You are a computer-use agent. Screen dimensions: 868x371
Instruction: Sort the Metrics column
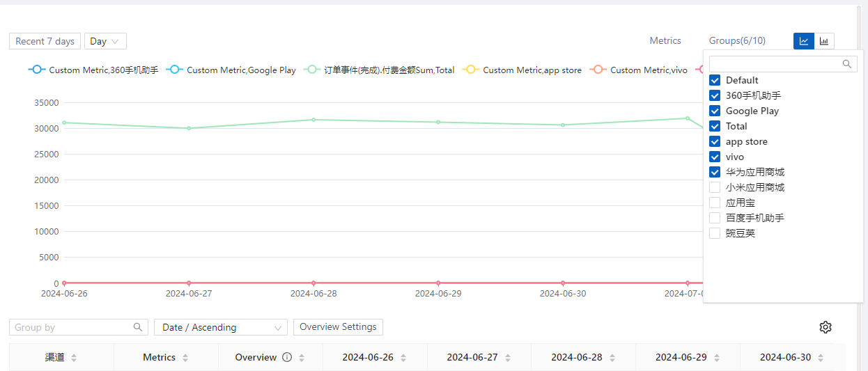[185, 358]
